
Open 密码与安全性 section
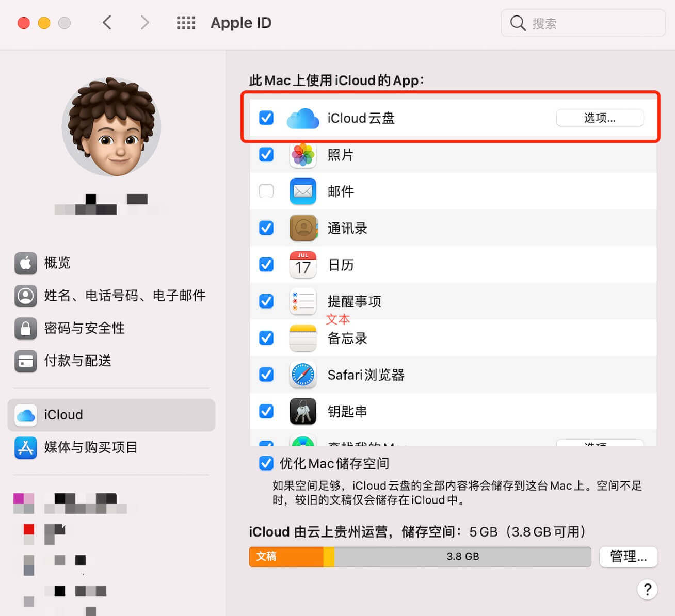click(111, 328)
